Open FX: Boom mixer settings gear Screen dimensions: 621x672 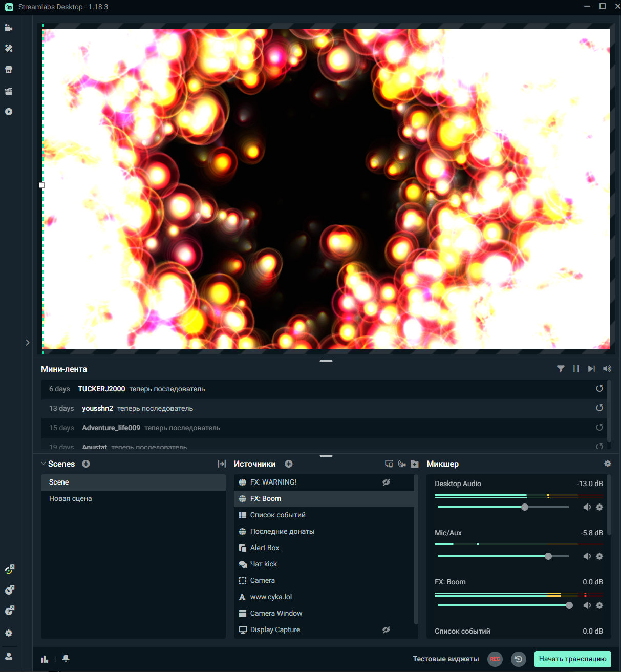pyautogui.click(x=599, y=605)
